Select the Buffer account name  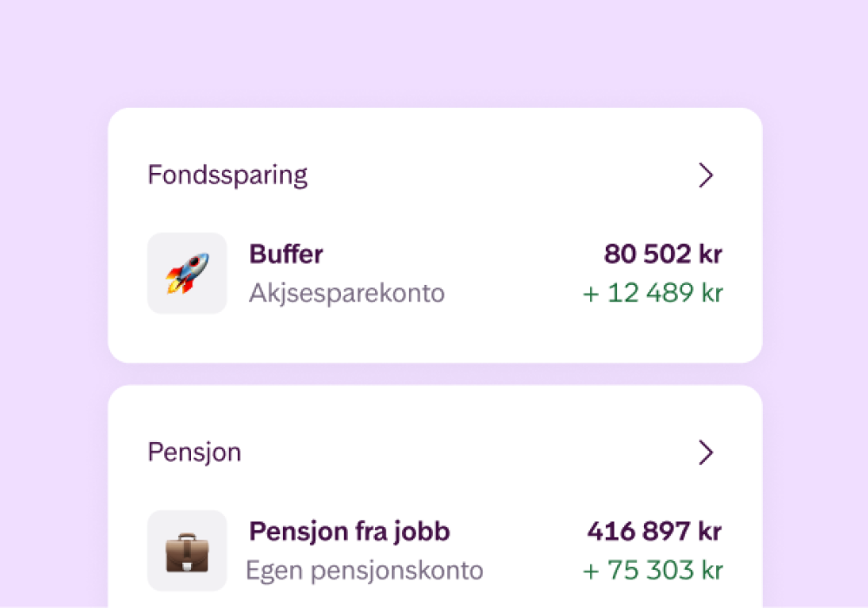click(286, 254)
